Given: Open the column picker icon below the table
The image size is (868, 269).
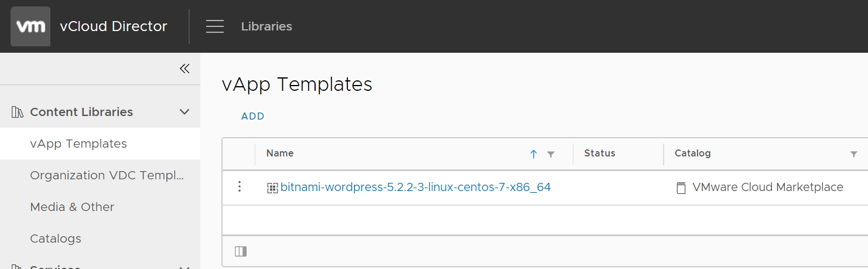Looking at the screenshot, I should pyautogui.click(x=241, y=251).
